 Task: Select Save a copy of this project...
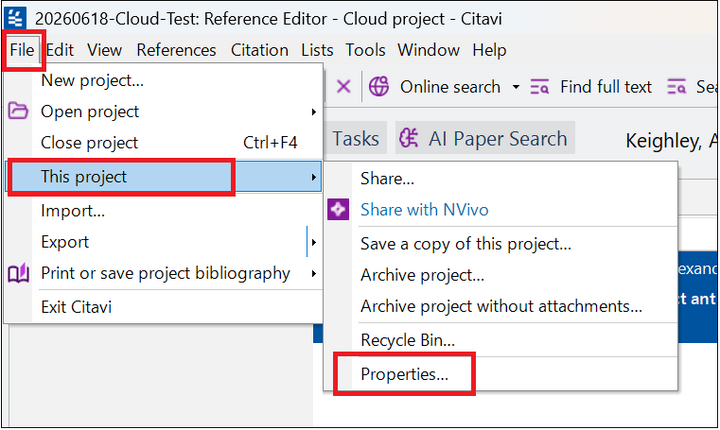pos(466,243)
